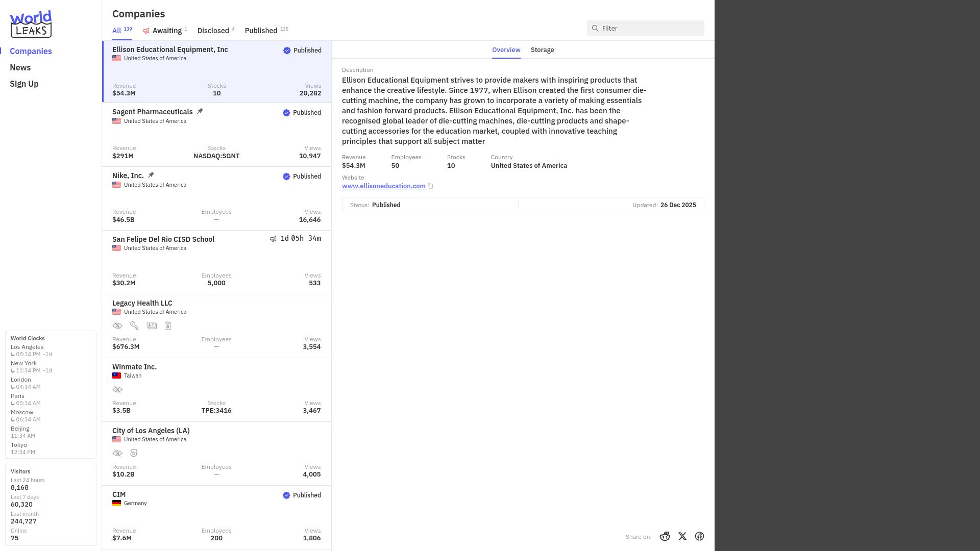Screen dimensions: 980x551
Task: Switch to the Published tab
Action: click(266, 31)
